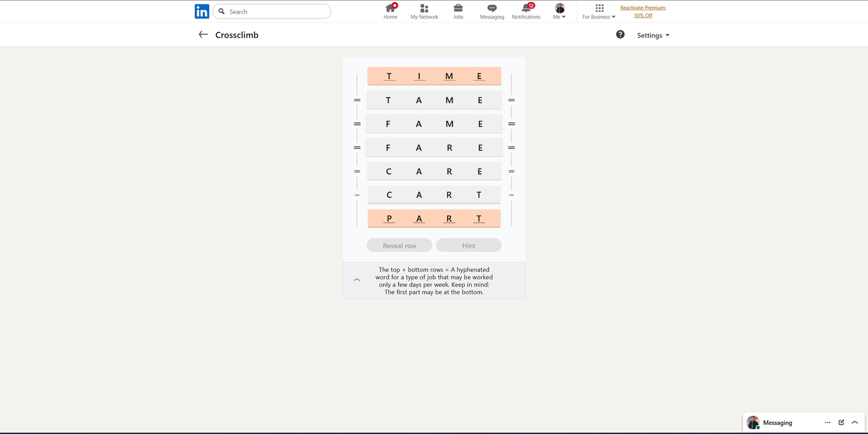The height and width of the screenshot is (434, 868).
Task: Collapse the clue panel chevron
Action: (356, 280)
